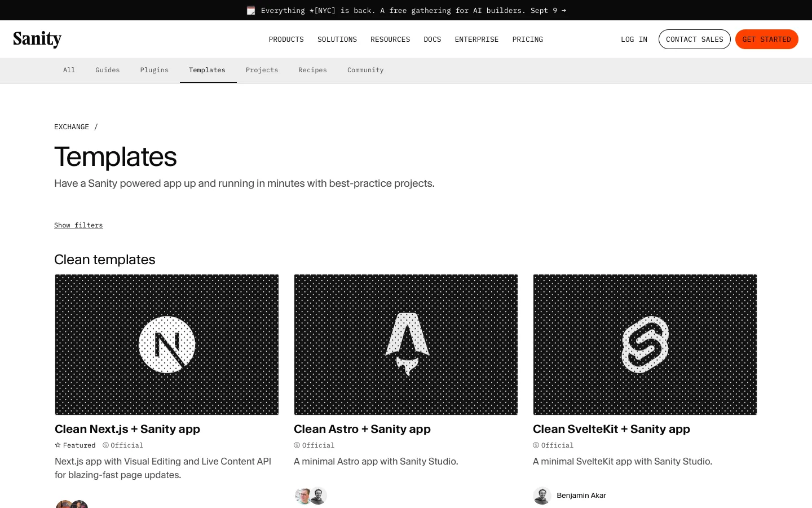The image size is (812, 508).
Task: Go to Docs
Action: [x=433, y=40]
